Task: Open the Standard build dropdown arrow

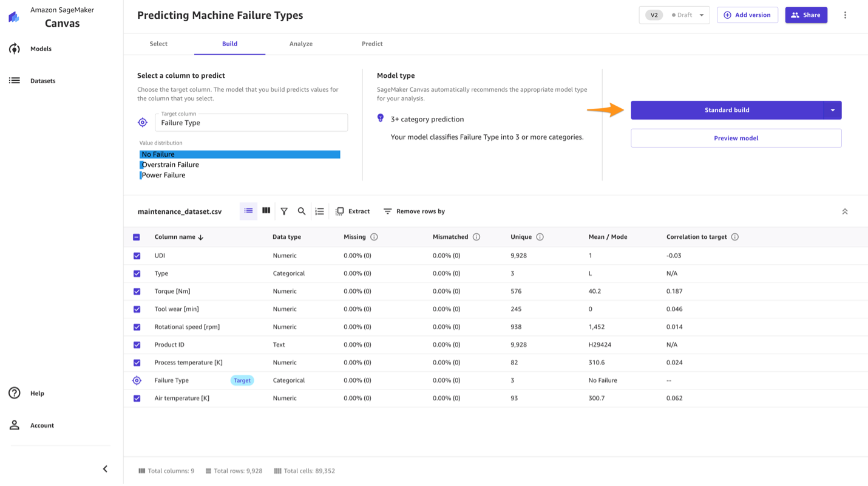Action: click(832, 110)
